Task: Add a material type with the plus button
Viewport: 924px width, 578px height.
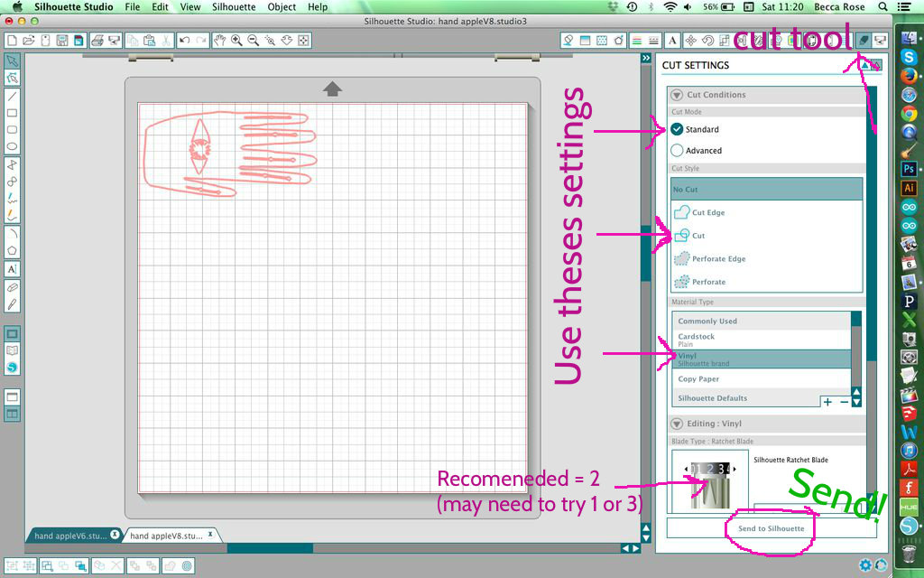Action: tap(827, 402)
